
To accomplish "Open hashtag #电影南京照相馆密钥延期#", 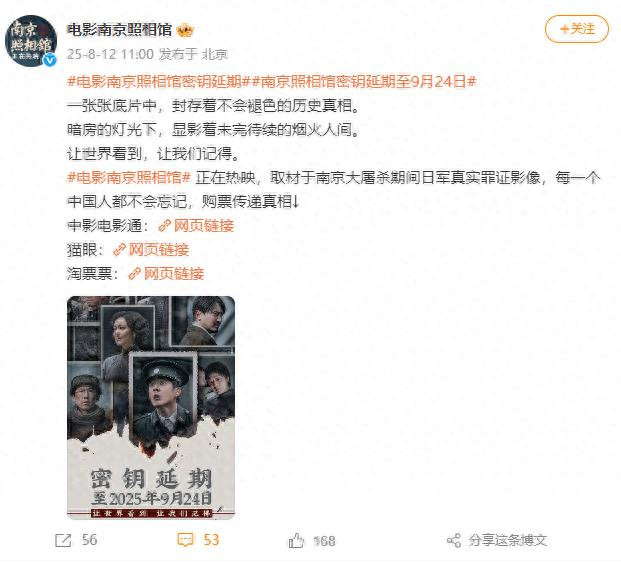I will click(159, 82).
